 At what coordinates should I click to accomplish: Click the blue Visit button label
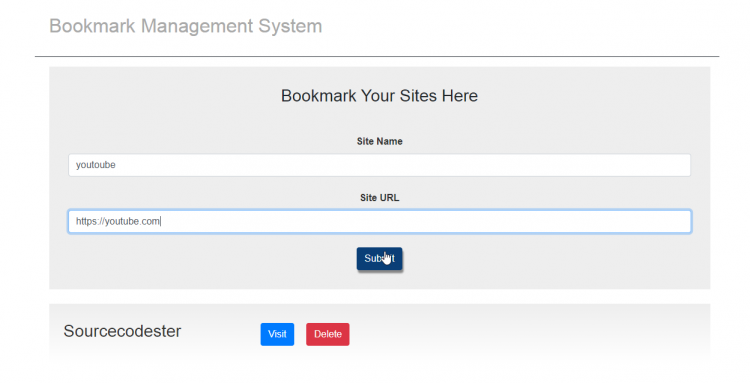pyautogui.click(x=277, y=334)
